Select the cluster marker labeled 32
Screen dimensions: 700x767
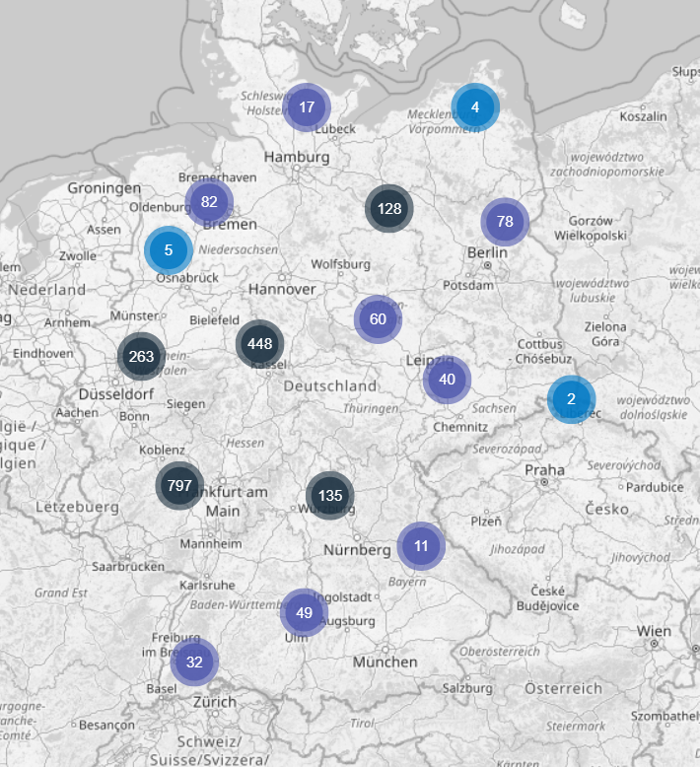coord(194,662)
